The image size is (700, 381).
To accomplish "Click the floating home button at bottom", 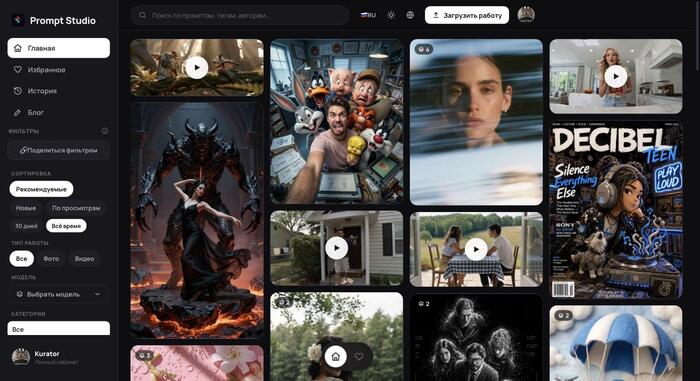I will tap(336, 356).
